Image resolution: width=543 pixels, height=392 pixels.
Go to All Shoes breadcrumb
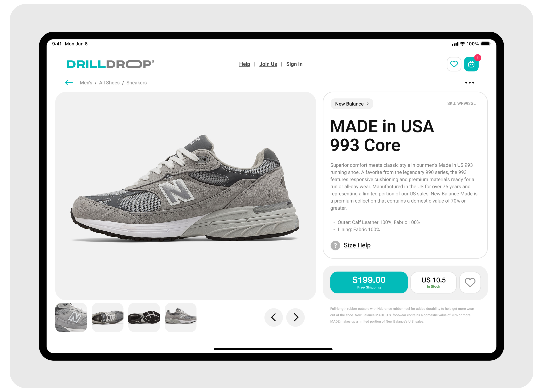(x=109, y=83)
